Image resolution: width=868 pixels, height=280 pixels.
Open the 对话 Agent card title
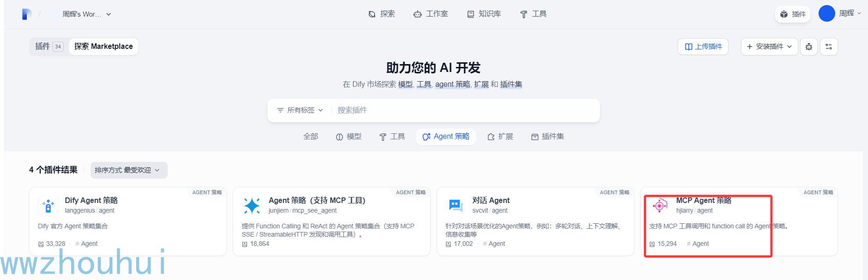[x=491, y=200]
